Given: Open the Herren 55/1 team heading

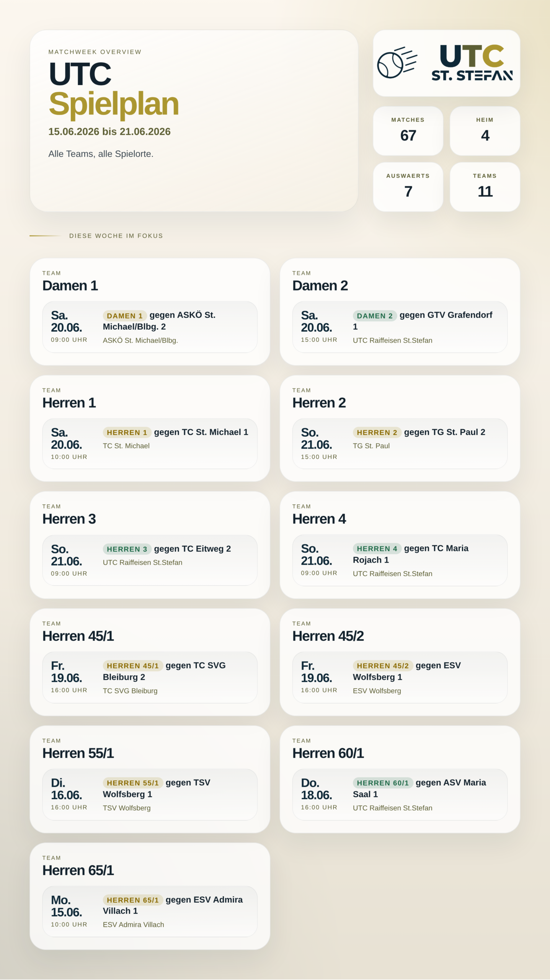Looking at the screenshot, I should pyautogui.click(x=78, y=753).
